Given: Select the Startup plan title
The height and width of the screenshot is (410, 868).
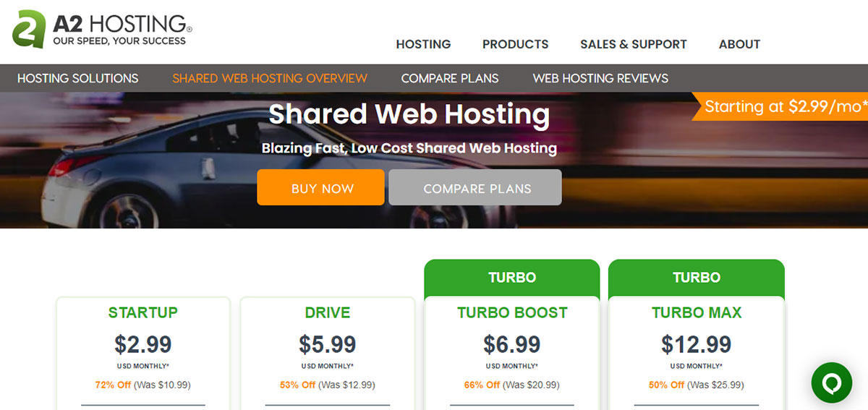Looking at the screenshot, I should click(143, 313).
